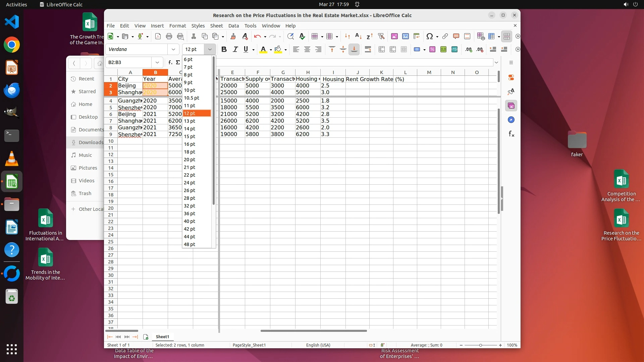Click the Export as PDF icon
Image resolution: width=644 pixels, height=362 pixels.
coord(158,36)
